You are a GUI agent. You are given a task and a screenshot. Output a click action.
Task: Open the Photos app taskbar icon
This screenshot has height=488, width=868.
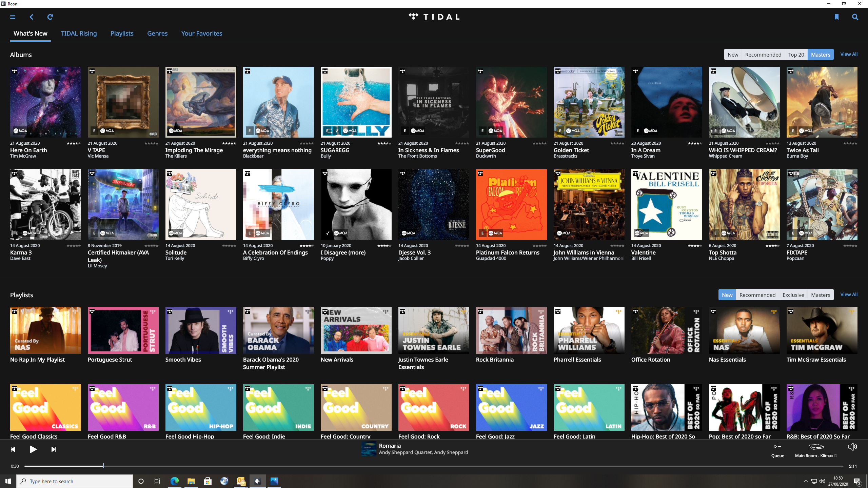click(274, 481)
